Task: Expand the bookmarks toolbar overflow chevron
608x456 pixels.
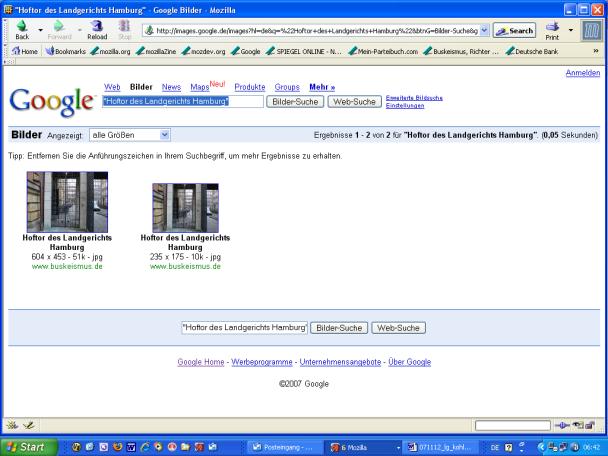Action: [x=596, y=51]
